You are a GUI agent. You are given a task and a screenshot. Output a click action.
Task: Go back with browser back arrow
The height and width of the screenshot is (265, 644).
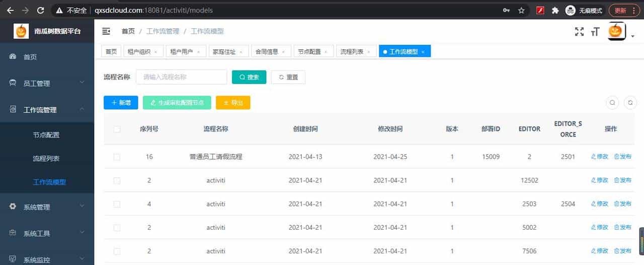(x=10, y=10)
